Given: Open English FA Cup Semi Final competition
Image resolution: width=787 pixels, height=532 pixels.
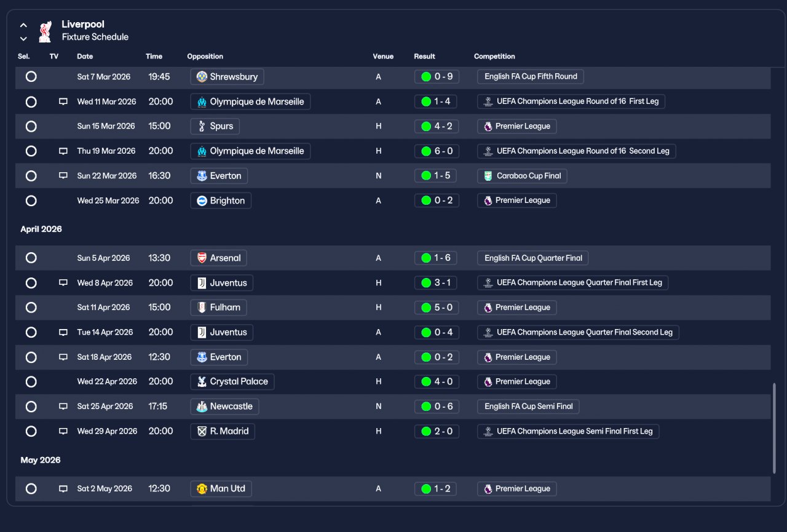Looking at the screenshot, I should (528, 407).
